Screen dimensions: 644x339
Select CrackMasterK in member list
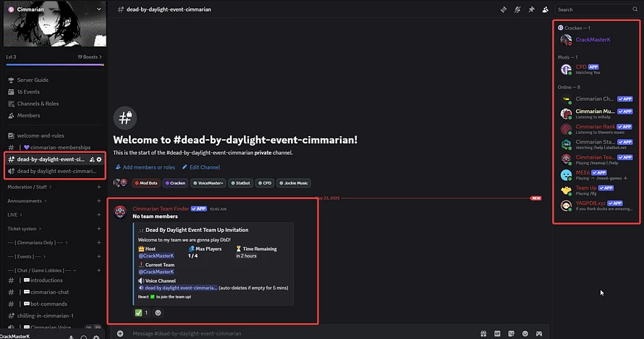point(596,40)
